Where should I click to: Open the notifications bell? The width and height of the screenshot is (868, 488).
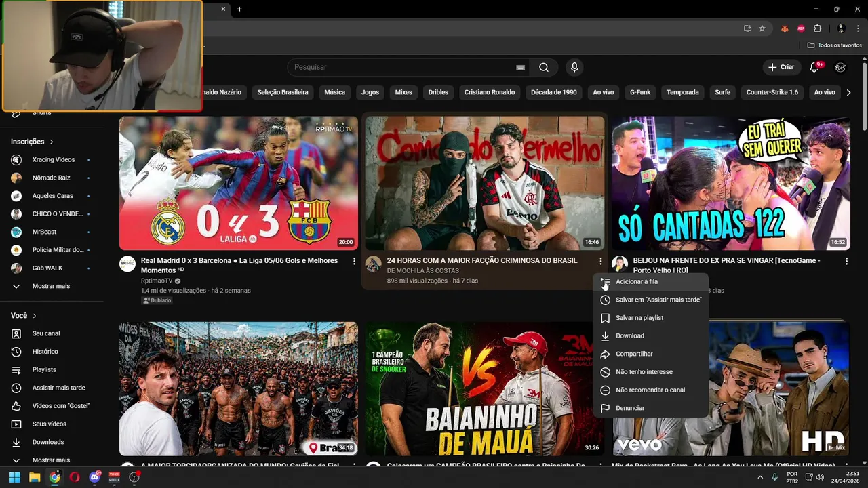point(814,67)
